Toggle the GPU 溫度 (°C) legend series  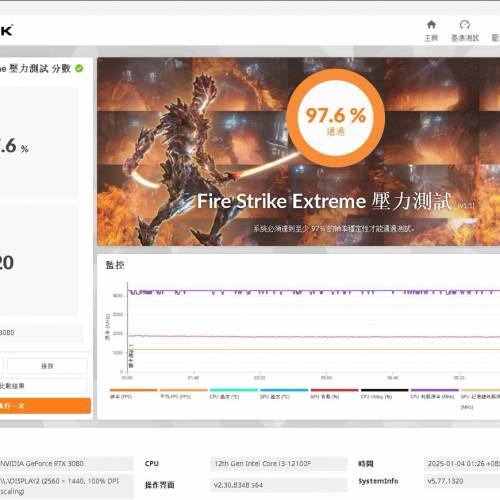pyautogui.click(x=284, y=394)
